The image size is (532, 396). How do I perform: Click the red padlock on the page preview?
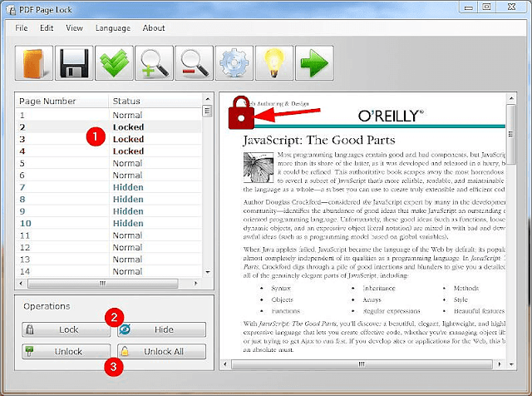click(241, 116)
